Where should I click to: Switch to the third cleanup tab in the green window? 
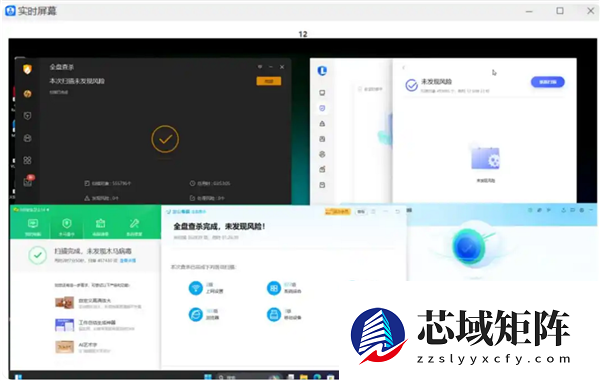(101, 227)
